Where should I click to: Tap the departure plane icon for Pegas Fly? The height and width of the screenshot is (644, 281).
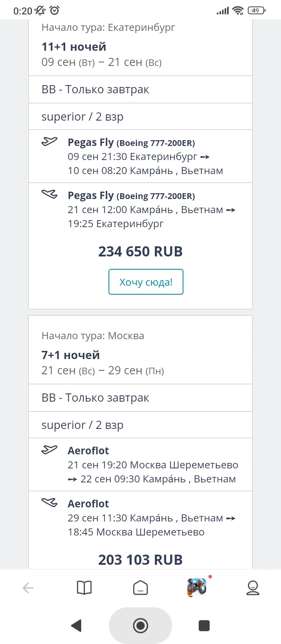click(x=50, y=141)
